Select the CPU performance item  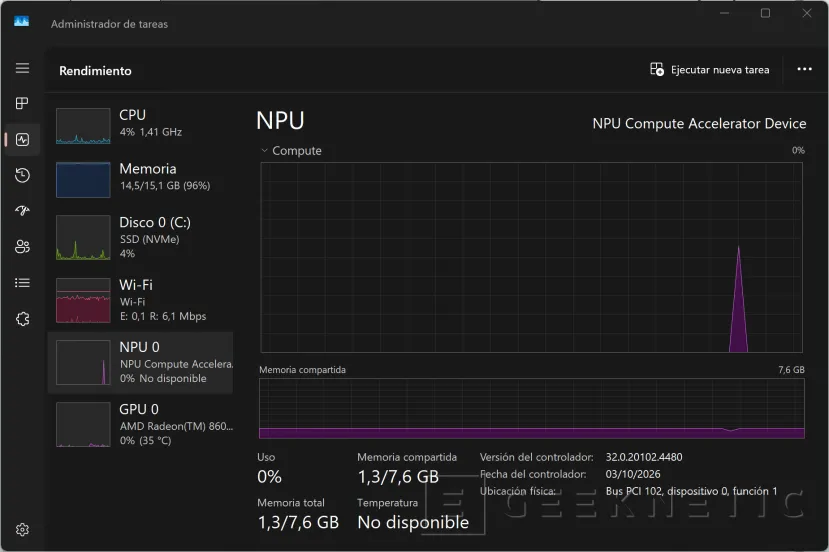pyautogui.click(x=141, y=126)
